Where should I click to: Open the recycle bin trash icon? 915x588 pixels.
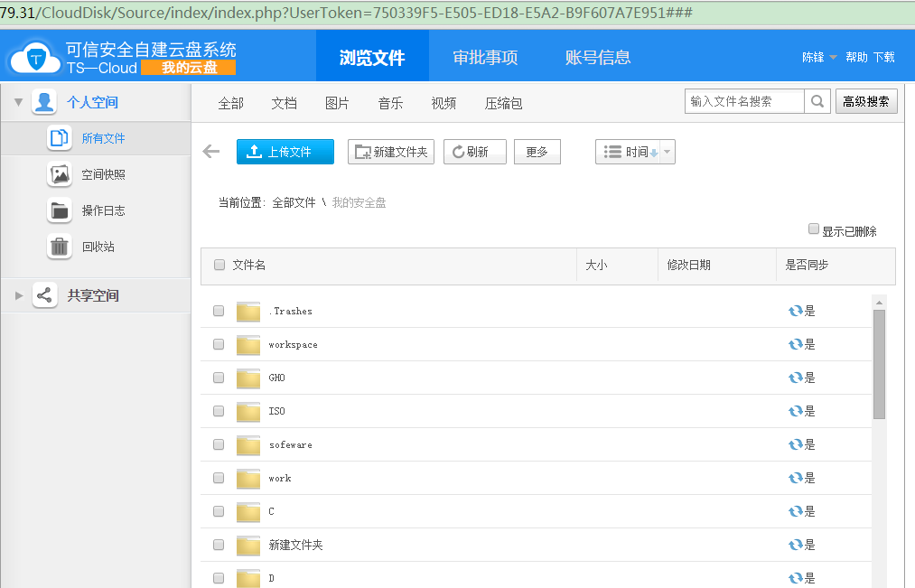[x=60, y=247]
